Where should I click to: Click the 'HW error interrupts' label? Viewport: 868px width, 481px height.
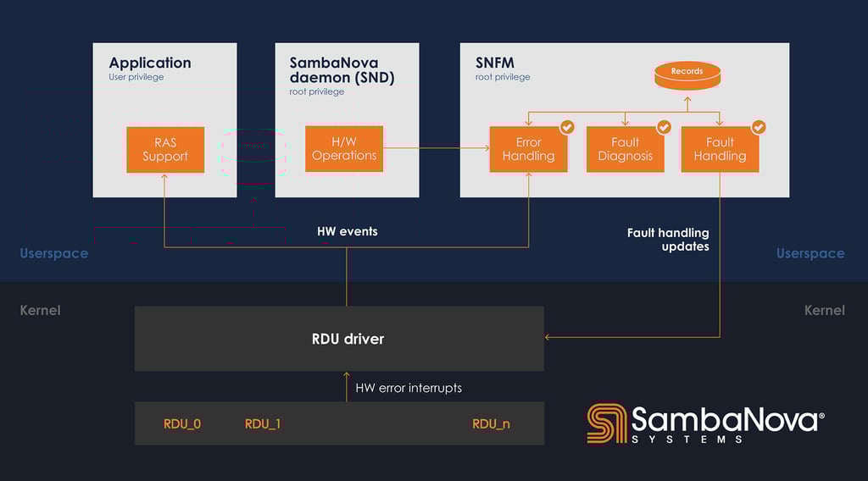click(409, 388)
